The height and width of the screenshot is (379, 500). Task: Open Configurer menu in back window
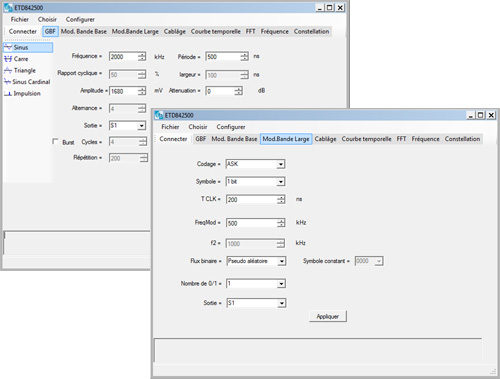click(x=80, y=19)
